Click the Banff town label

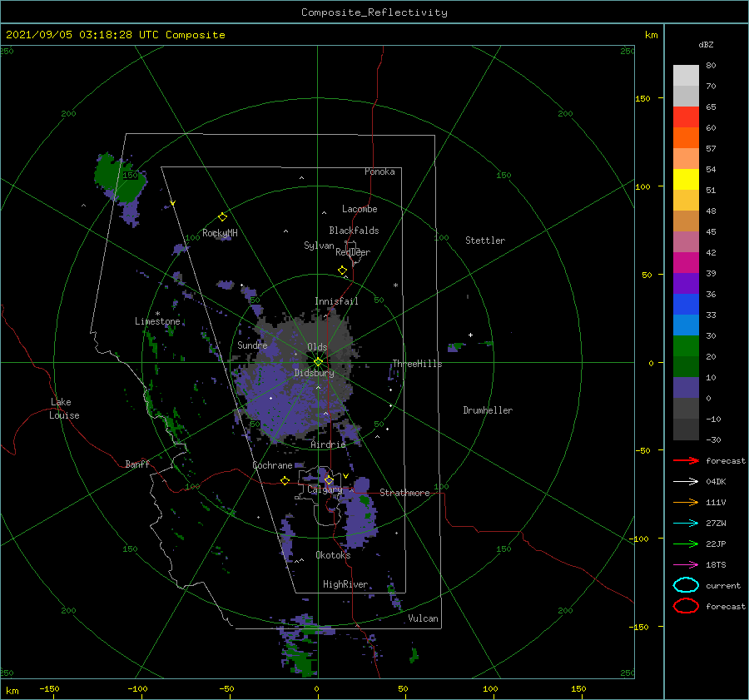[x=137, y=464]
